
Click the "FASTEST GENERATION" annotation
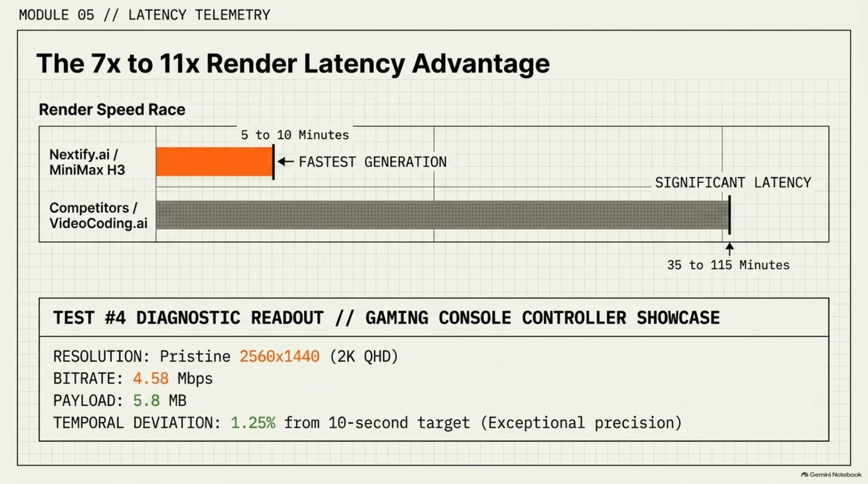pos(373,162)
